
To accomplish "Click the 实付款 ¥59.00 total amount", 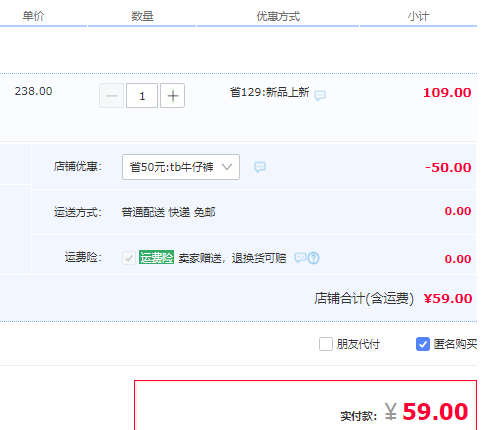I will [426, 412].
